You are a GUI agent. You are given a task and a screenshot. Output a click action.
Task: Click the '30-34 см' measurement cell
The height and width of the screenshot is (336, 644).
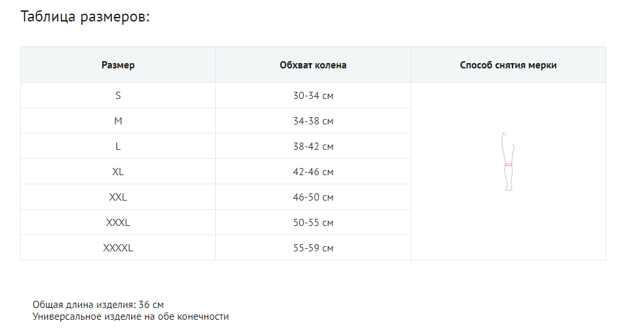(x=313, y=96)
